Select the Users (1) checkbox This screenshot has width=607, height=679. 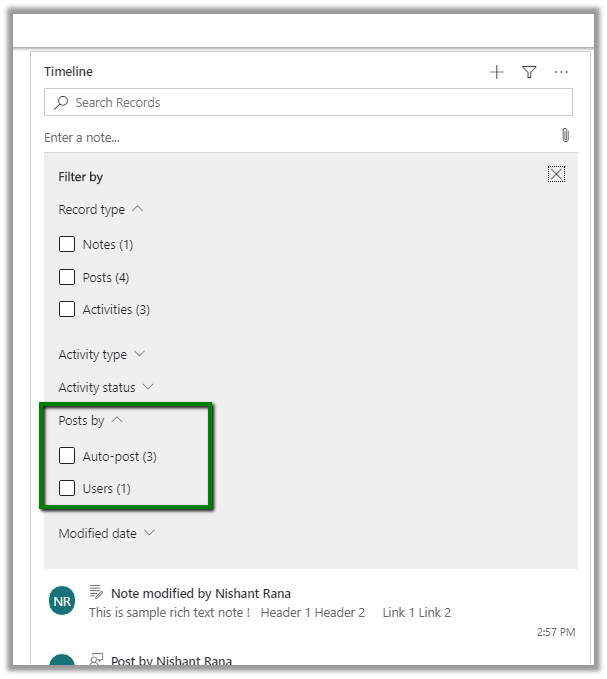tap(67, 488)
